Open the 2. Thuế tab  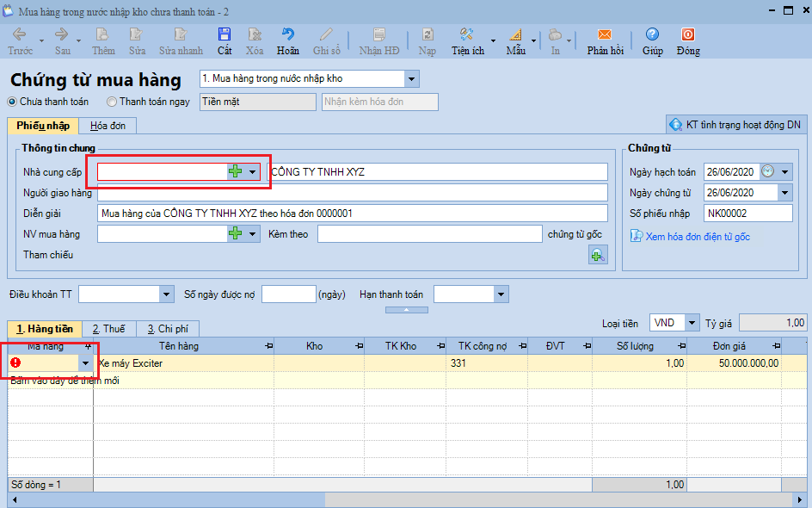pos(108,329)
